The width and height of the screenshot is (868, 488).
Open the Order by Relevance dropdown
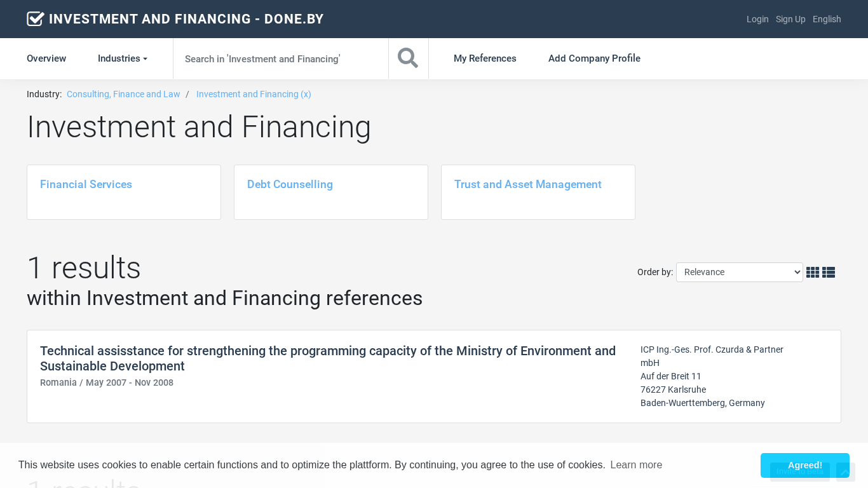(739, 272)
